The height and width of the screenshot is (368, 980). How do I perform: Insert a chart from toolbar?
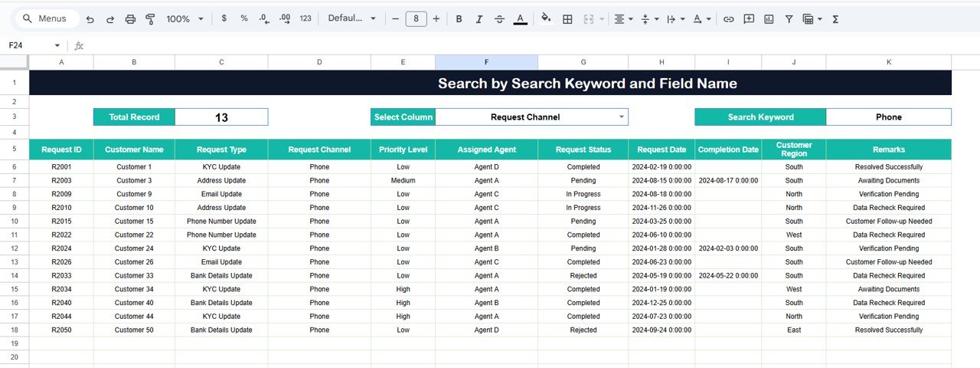coord(769,19)
